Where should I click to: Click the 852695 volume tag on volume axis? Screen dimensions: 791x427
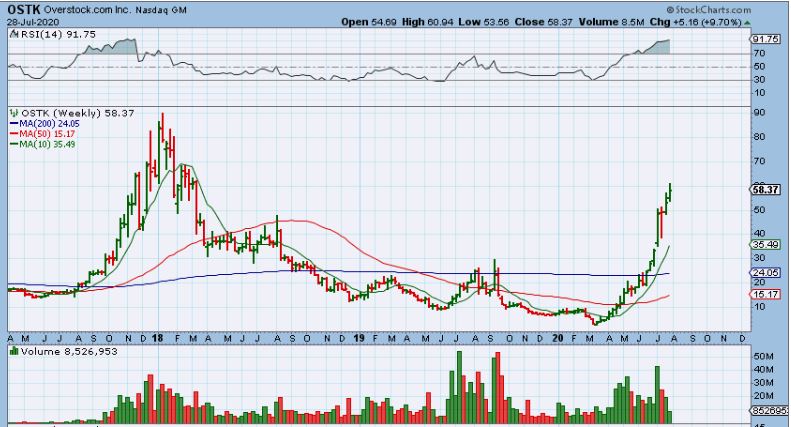769,411
